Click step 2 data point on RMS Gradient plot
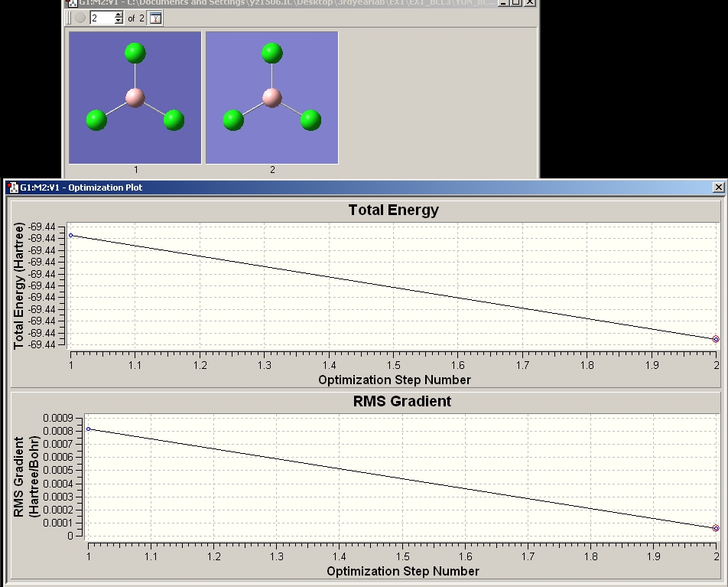728x587 pixels. pos(716,528)
